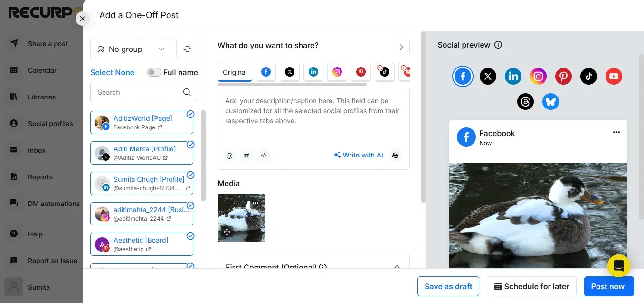Click the Reports icon in the sidebar
The image size is (644, 303).
(x=14, y=177)
